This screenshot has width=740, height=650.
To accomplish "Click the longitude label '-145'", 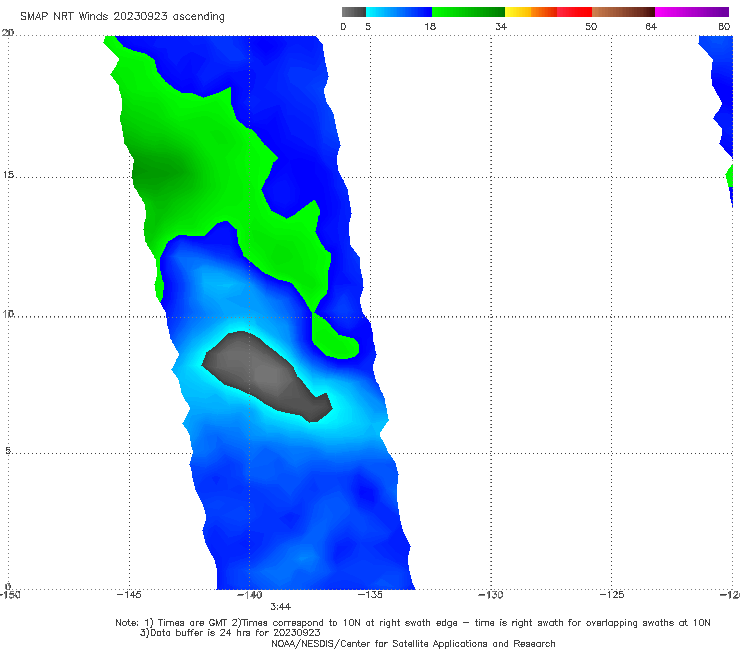I will click(x=129, y=595).
